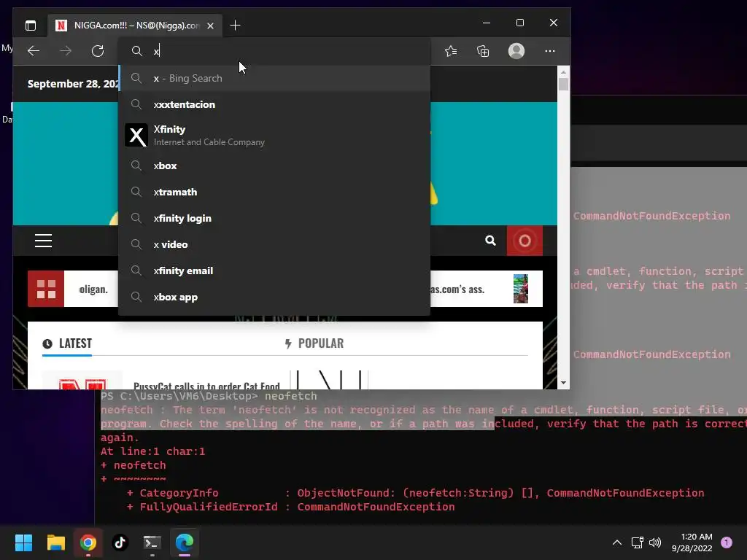Click 'neofetch' command text in terminal
Image resolution: width=747 pixels, height=560 pixels.
pos(290,396)
